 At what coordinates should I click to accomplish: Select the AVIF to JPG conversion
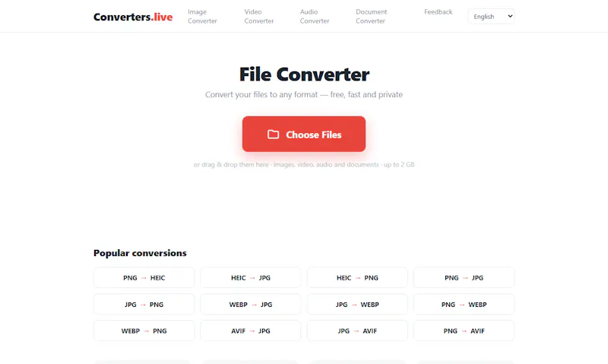pyautogui.click(x=251, y=331)
